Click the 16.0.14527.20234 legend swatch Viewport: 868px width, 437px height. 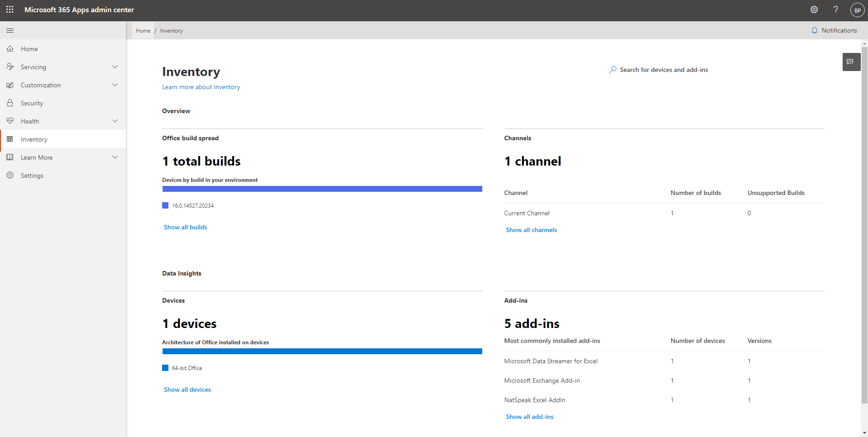[165, 205]
